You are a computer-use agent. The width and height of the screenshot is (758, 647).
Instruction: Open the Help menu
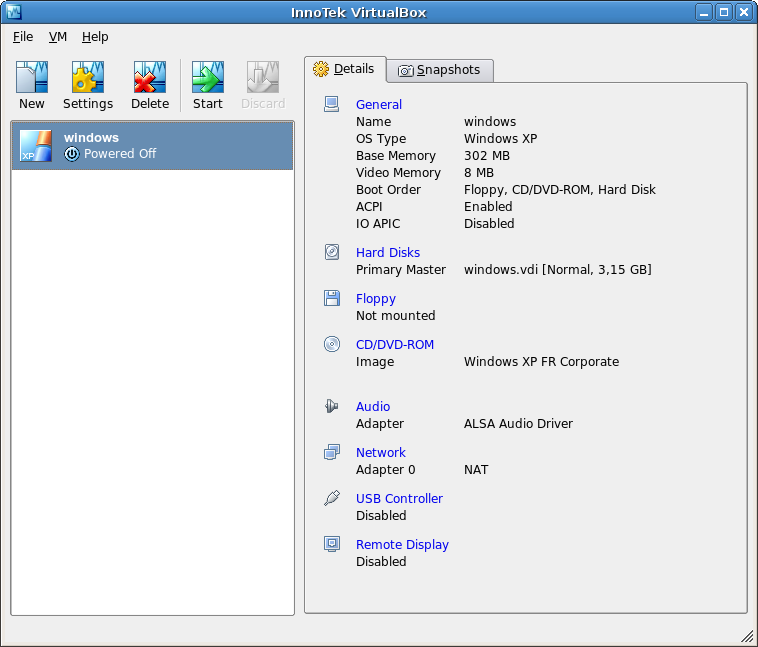[x=95, y=37]
